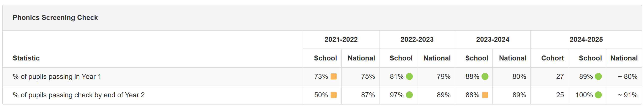Click orange square beside 50% school value

[x=333, y=95]
